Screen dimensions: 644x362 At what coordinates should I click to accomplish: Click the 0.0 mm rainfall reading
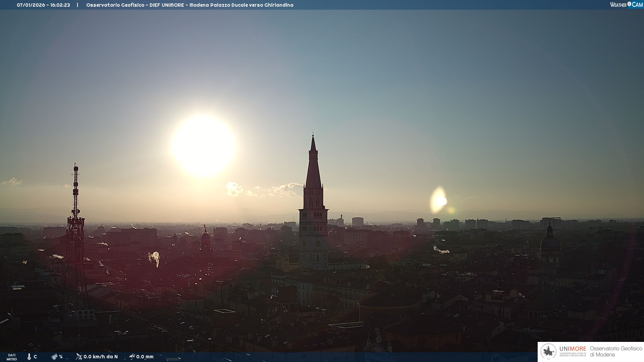145,357
